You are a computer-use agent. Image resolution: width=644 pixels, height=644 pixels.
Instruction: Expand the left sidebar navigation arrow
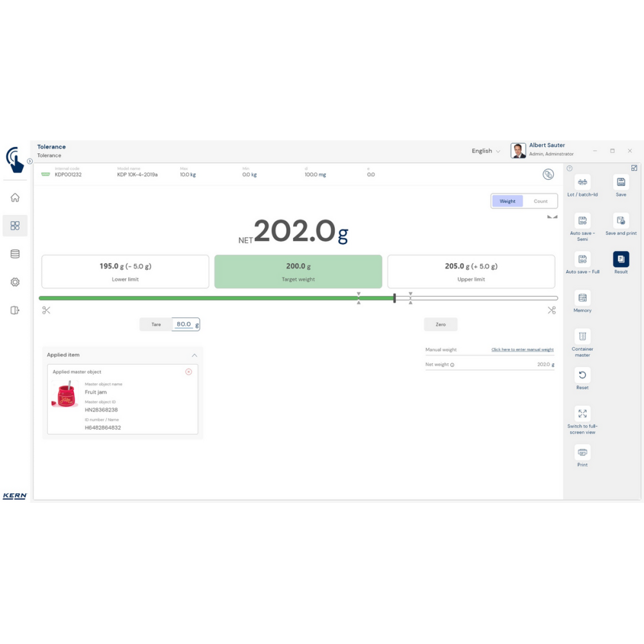[x=30, y=162]
